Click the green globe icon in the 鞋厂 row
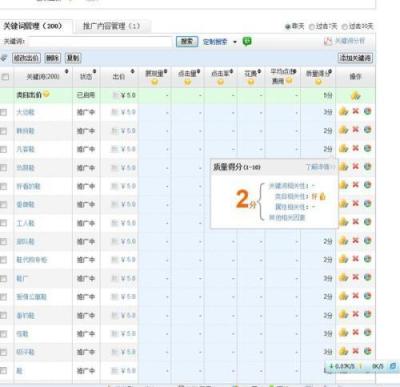The width and height of the screenshot is (400, 387). tap(367, 277)
